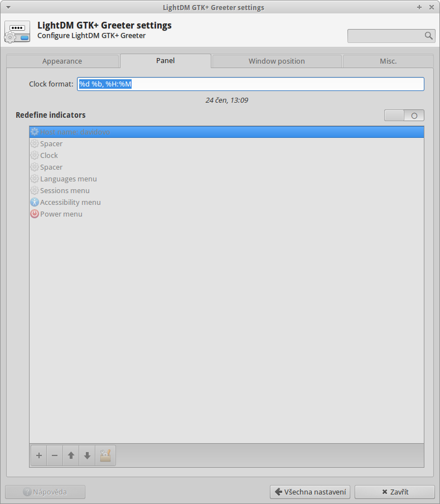Click the Accessibility menu person icon
This screenshot has height=504, width=440.
point(35,202)
